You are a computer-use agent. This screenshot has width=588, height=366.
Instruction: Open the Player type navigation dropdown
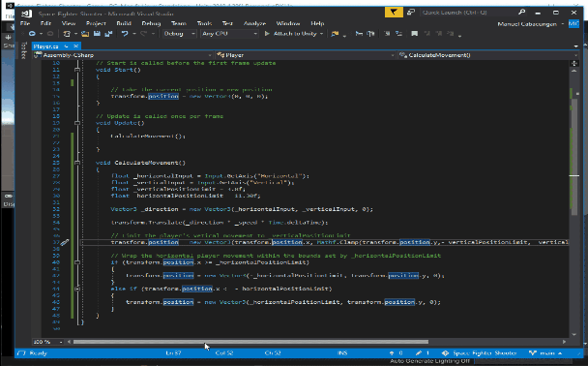[x=306, y=55]
